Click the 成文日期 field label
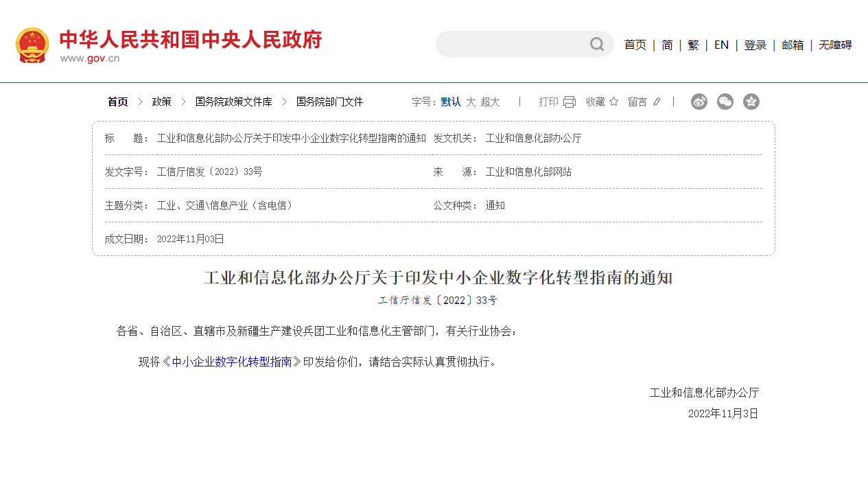This screenshot has height=477, width=868. tap(127, 239)
